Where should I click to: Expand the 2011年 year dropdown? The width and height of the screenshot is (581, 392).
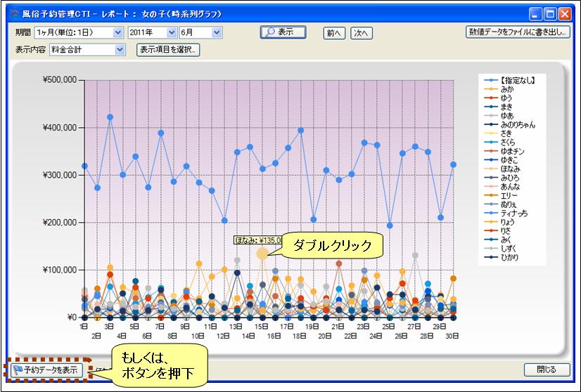172,32
